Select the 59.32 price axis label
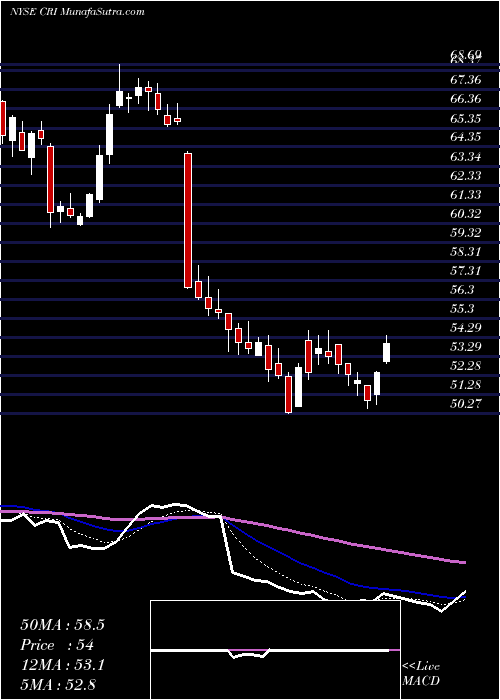Viewport: 500px width, 700px height. [x=466, y=233]
